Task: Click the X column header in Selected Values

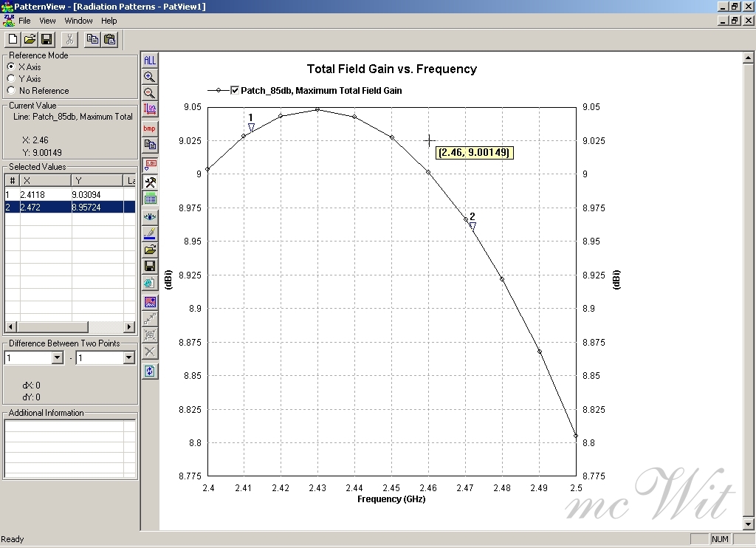Action: (44, 181)
